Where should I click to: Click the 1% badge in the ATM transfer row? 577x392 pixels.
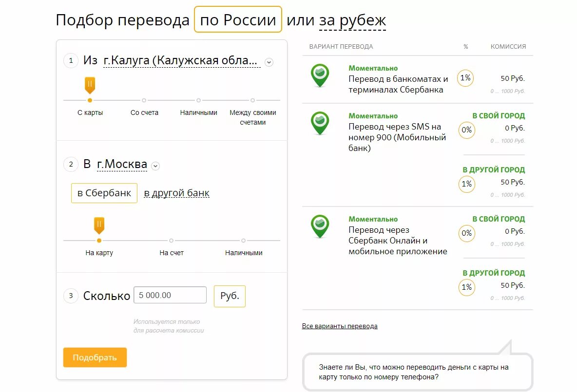[465, 78]
